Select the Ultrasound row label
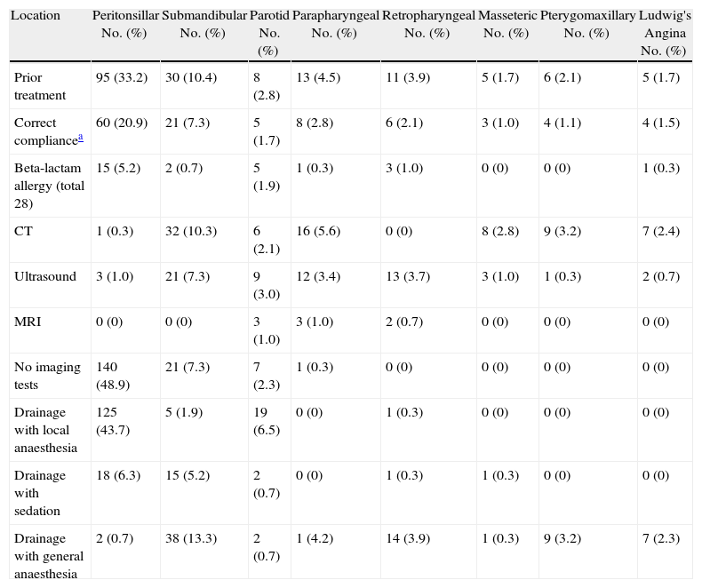The height and width of the screenshot is (588, 702). pos(42,276)
